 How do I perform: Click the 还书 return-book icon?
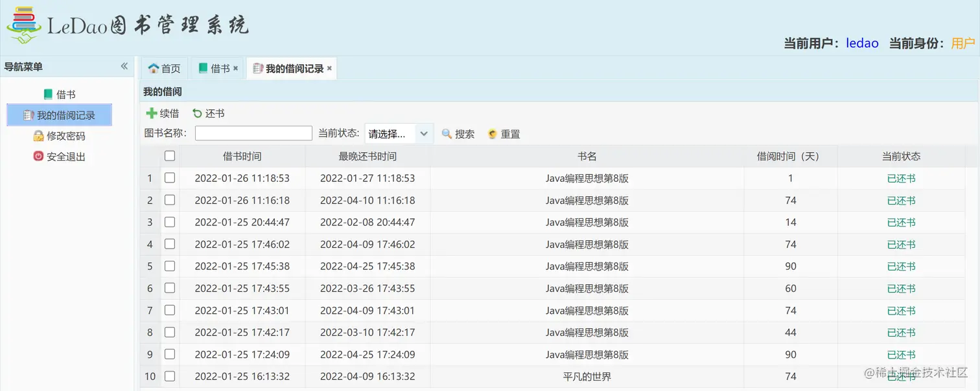(196, 113)
